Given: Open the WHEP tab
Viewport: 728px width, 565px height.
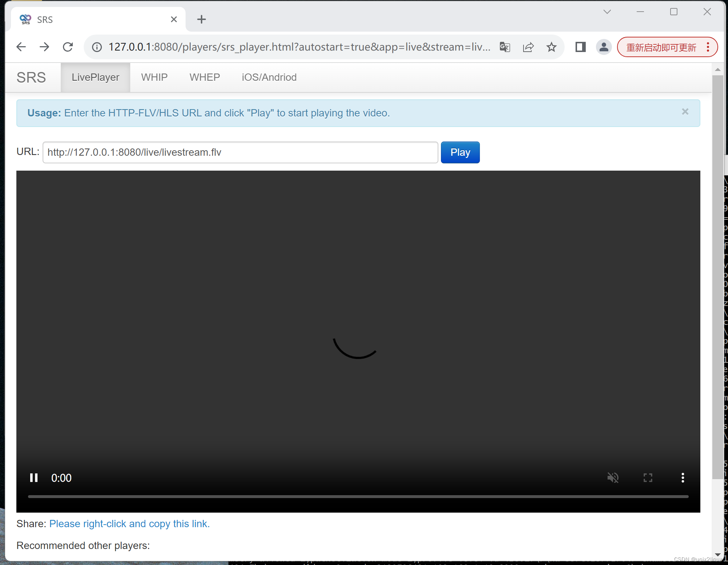Looking at the screenshot, I should (204, 77).
